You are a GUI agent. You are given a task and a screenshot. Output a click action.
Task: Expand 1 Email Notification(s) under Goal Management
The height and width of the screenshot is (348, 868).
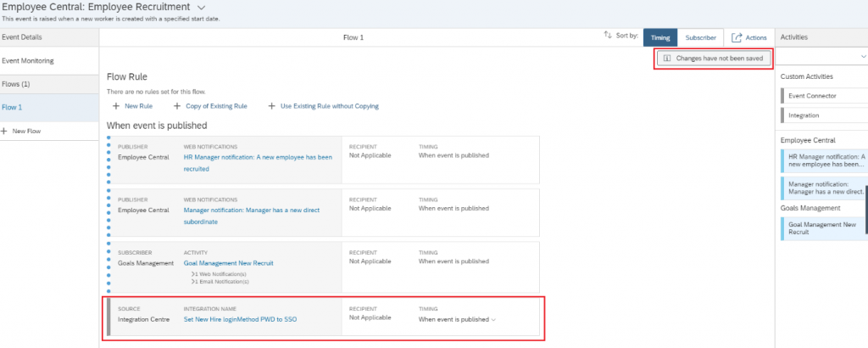(x=220, y=281)
